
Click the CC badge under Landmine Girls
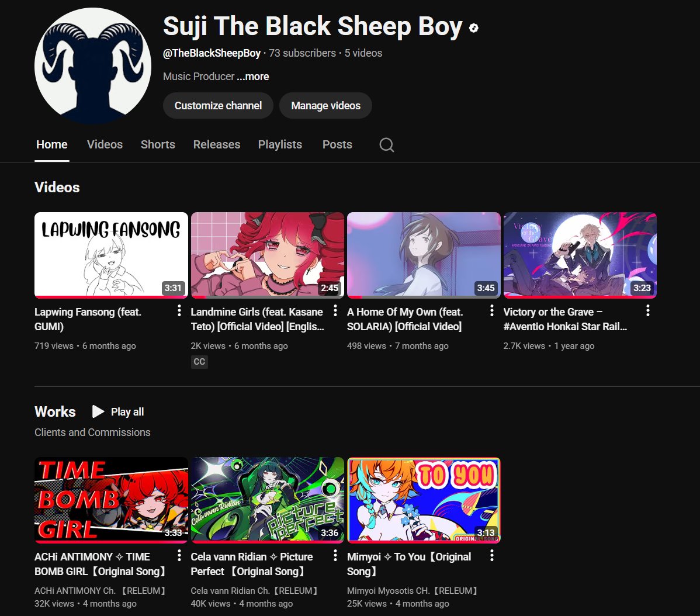[199, 362]
